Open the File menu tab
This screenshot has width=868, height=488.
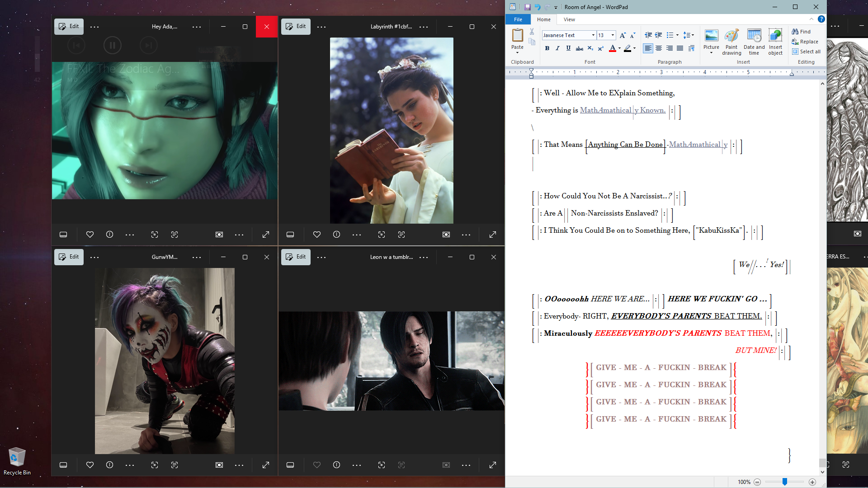(x=518, y=19)
